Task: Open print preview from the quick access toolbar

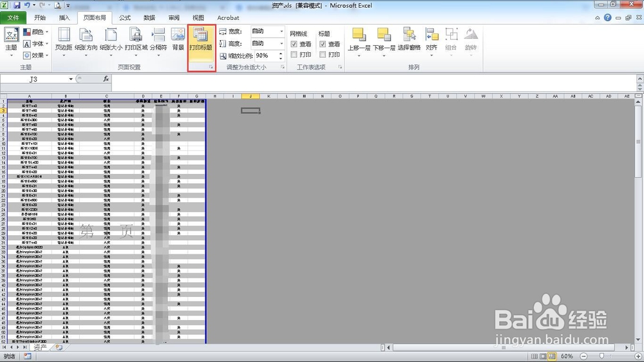Action: 57,5
